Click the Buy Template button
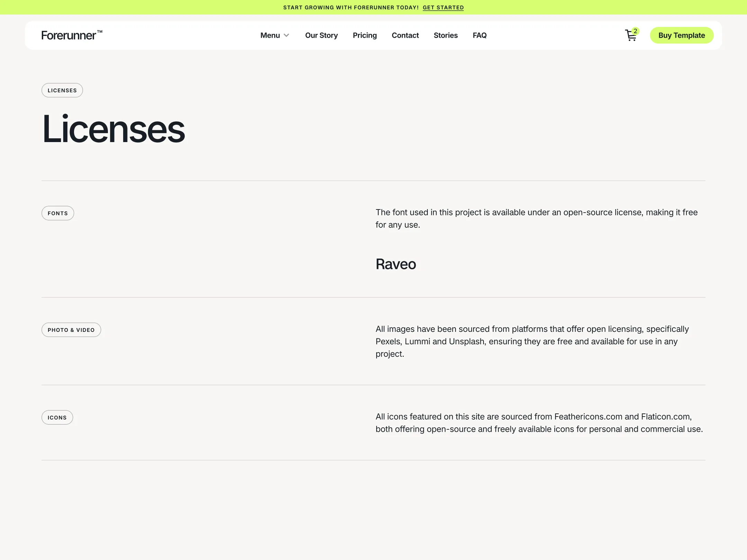This screenshot has width=747, height=560. click(681, 35)
